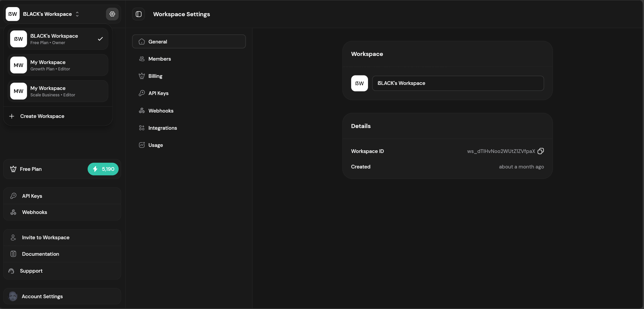Image resolution: width=644 pixels, height=309 pixels.
Task: Click the 'Created' label
Action: (361, 167)
